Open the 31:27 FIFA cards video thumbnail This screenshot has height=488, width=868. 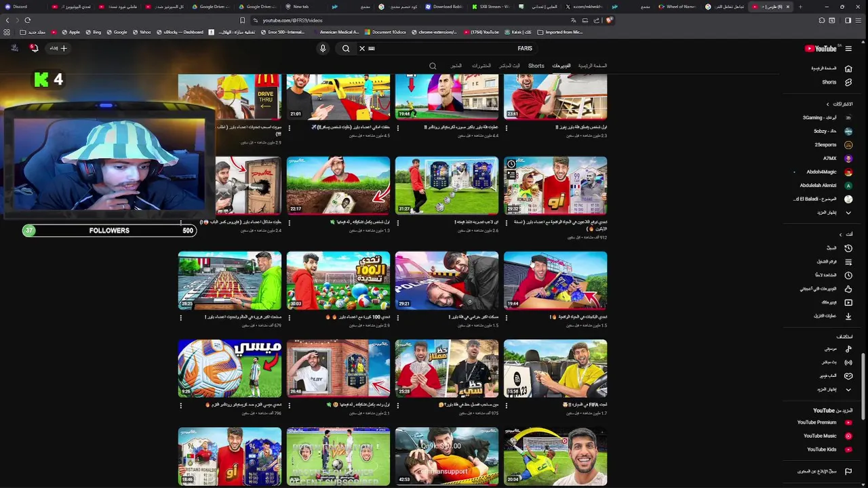(447, 186)
